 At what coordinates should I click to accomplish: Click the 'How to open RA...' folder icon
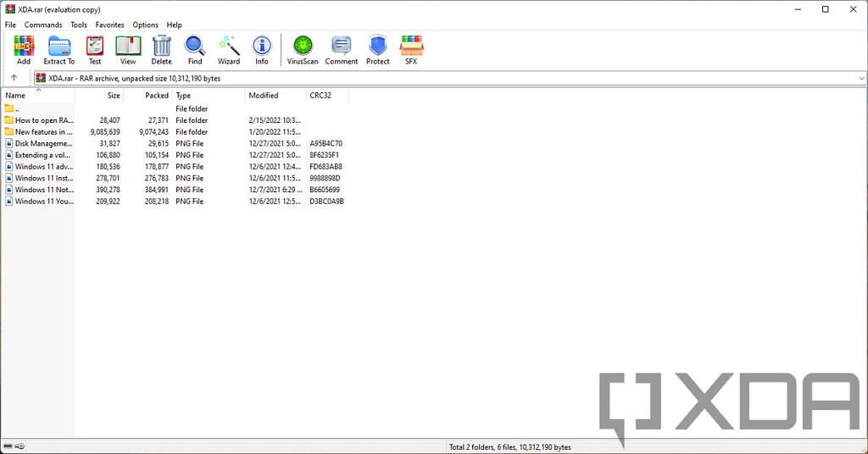click(x=8, y=120)
